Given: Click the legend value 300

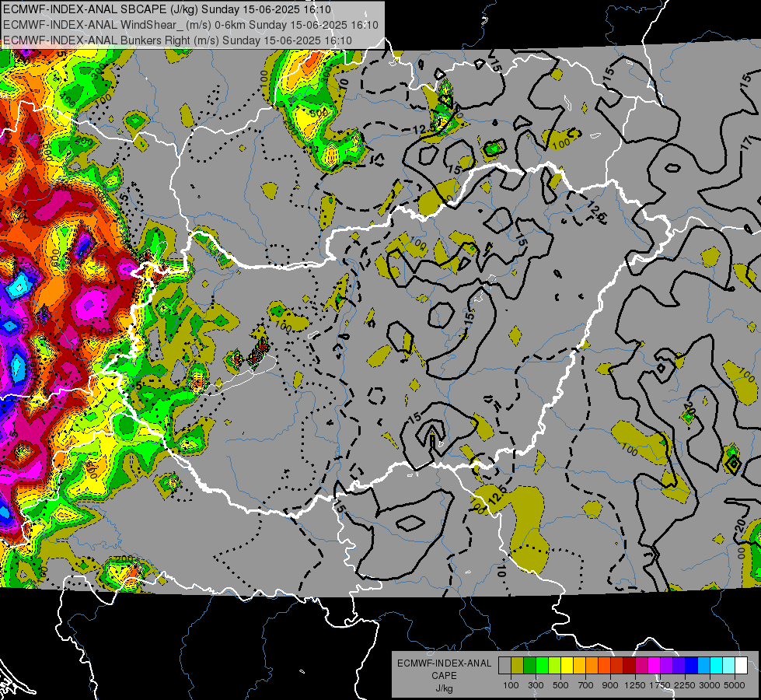Looking at the screenshot, I should (536, 686).
